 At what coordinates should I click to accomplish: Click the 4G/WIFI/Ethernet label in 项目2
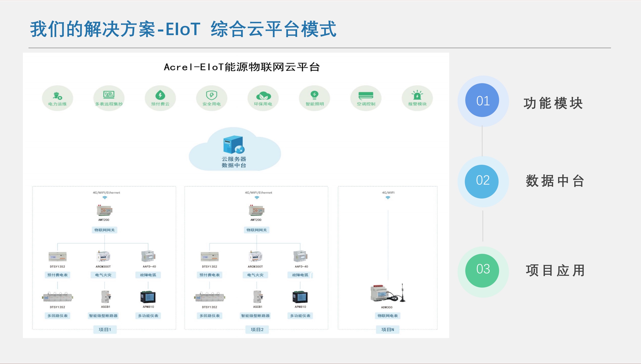click(258, 193)
